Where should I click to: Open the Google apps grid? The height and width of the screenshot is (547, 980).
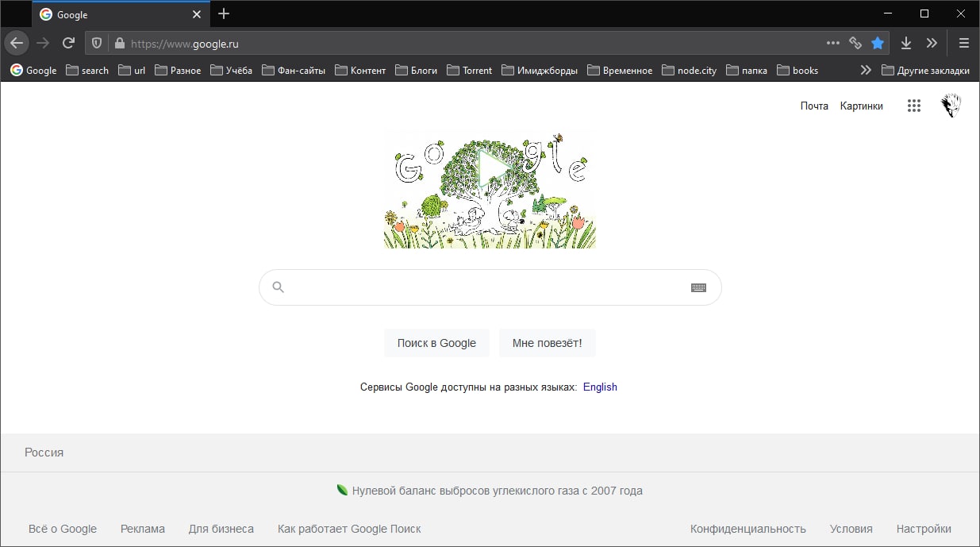click(914, 106)
